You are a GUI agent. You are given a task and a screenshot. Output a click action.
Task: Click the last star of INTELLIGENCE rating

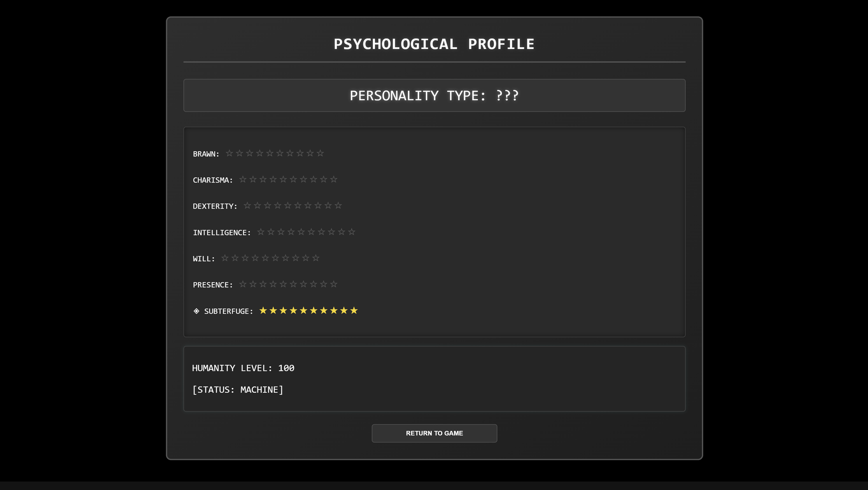[351, 232]
